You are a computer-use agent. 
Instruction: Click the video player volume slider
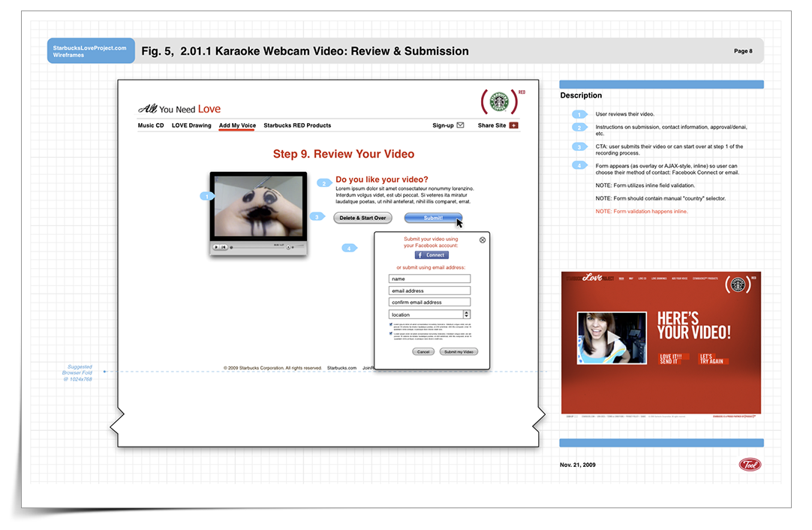[298, 247]
